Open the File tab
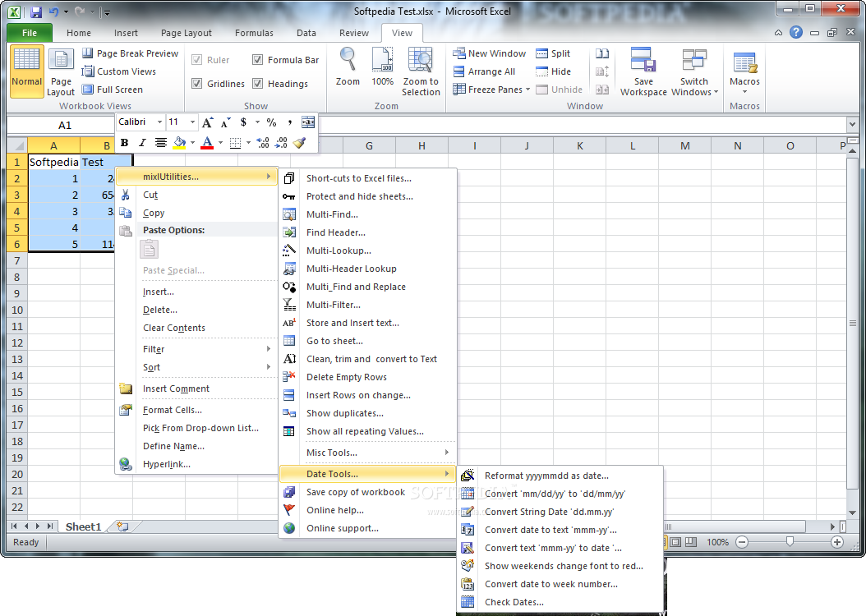Viewport: 866px width, 616px height. (x=30, y=33)
